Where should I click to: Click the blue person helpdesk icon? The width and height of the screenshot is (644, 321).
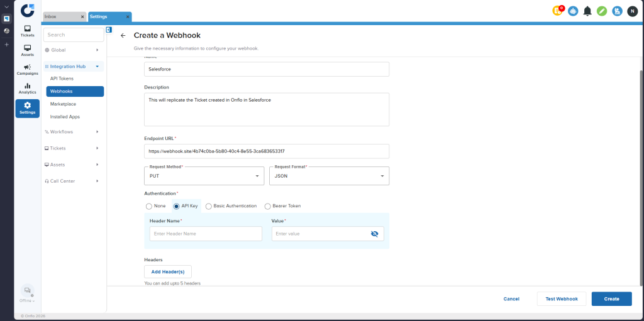(x=618, y=11)
